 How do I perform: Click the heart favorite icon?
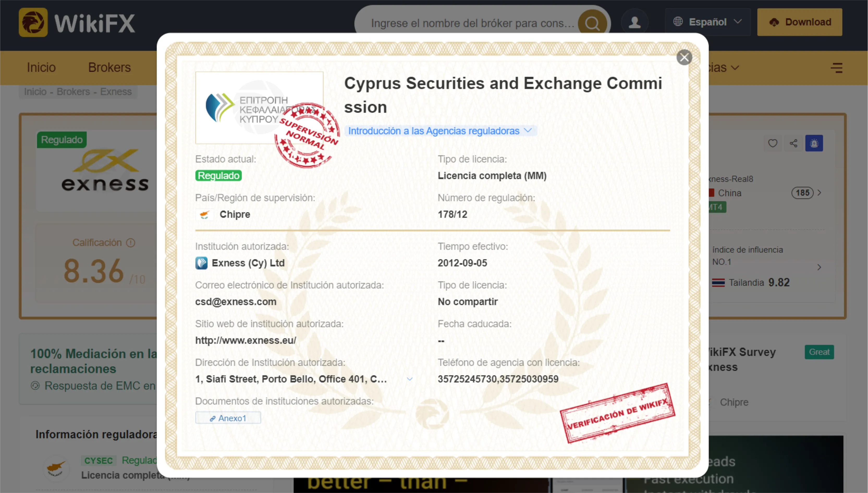[772, 143]
